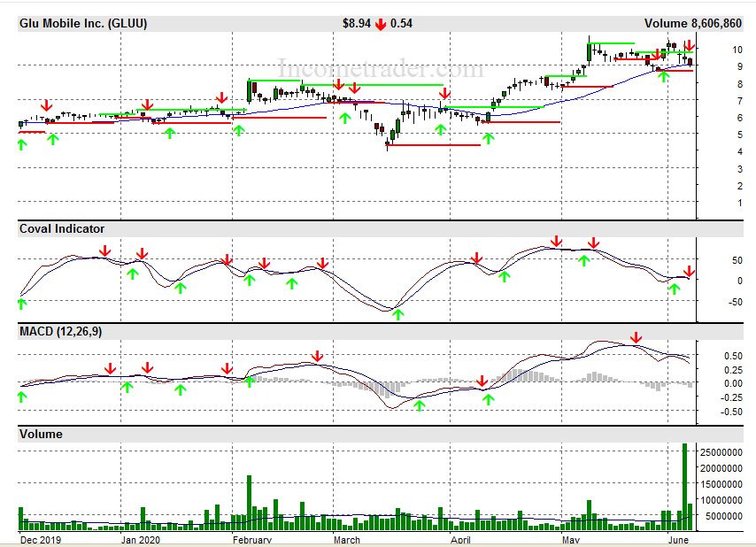This screenshot has width=756, height=547.
Task: Click the March date axis label
Action: [347, 540]
